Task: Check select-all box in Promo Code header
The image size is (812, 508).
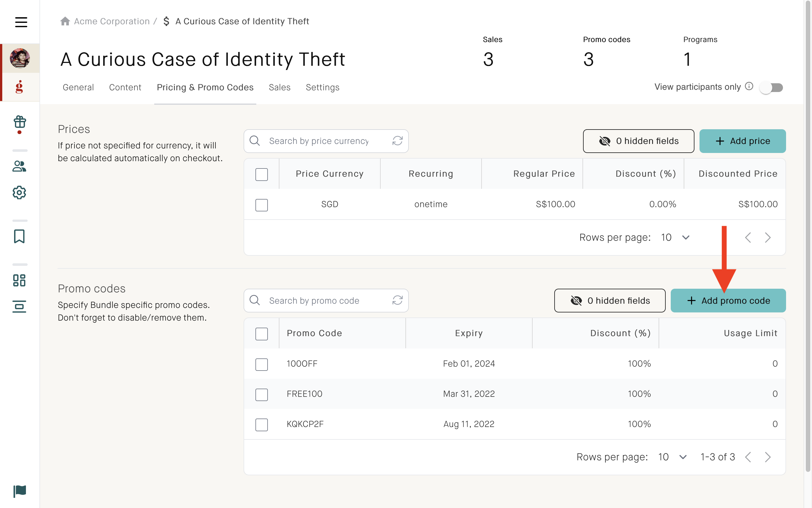Action: (x=261, y=334)
